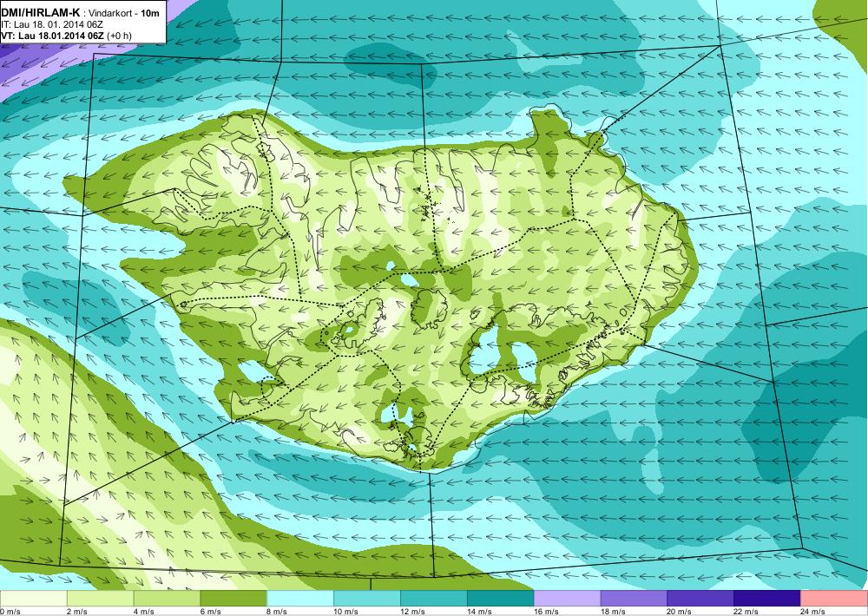Image resolution: width=868 pixels, height=616 pixels.
Task: Click the medium green 4–6 m/s legend swatch
Action: [x=167, y=599]
